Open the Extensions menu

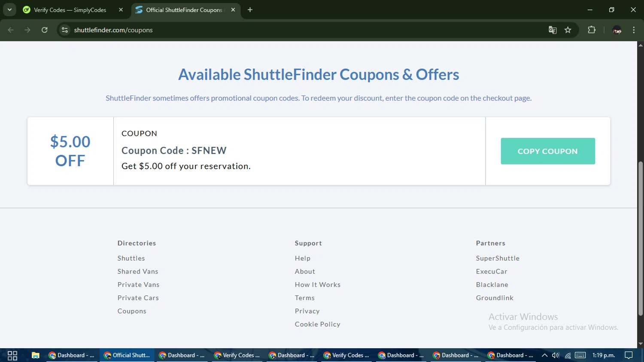coord(592,30)
